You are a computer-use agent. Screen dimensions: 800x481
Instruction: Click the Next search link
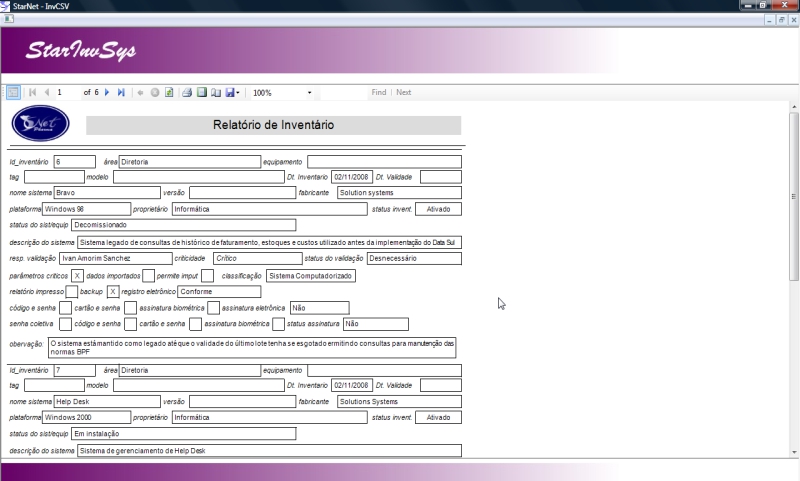(404, 93)
